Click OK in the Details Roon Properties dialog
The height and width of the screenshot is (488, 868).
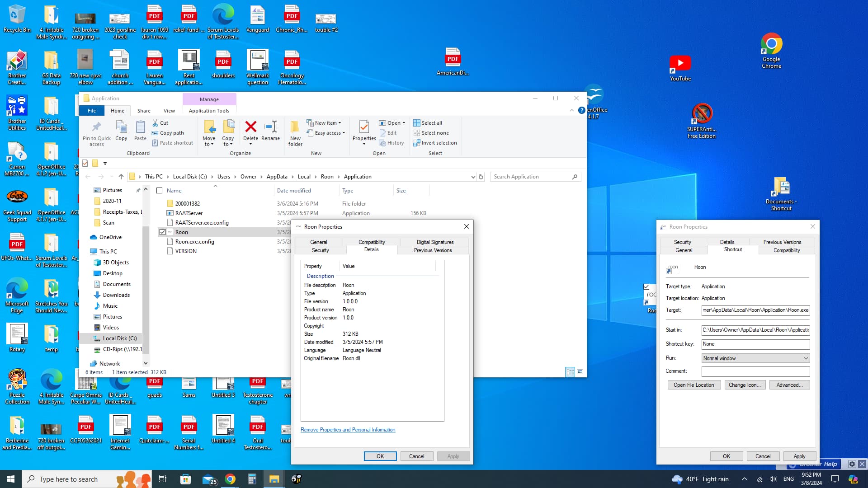380,456
